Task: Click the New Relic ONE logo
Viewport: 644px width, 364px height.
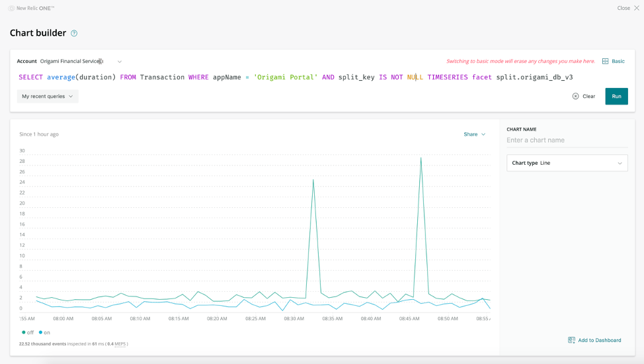Action: [31, 8]
